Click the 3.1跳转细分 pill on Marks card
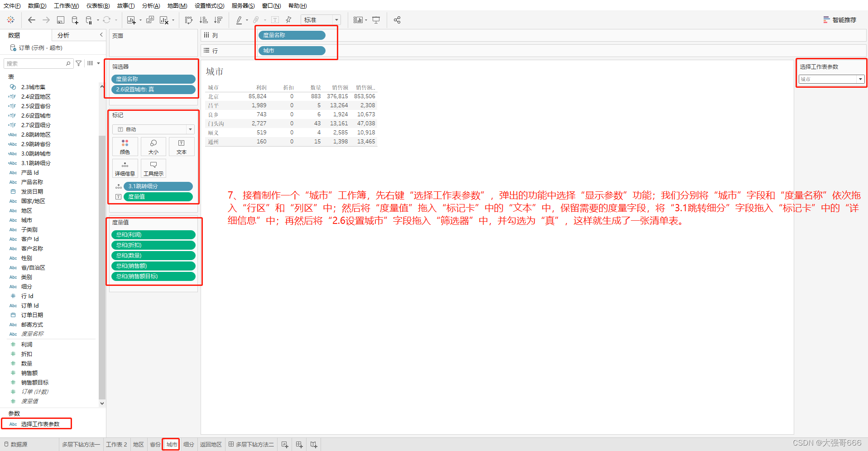Screen dimensions: 868x451 coord(158,186)
